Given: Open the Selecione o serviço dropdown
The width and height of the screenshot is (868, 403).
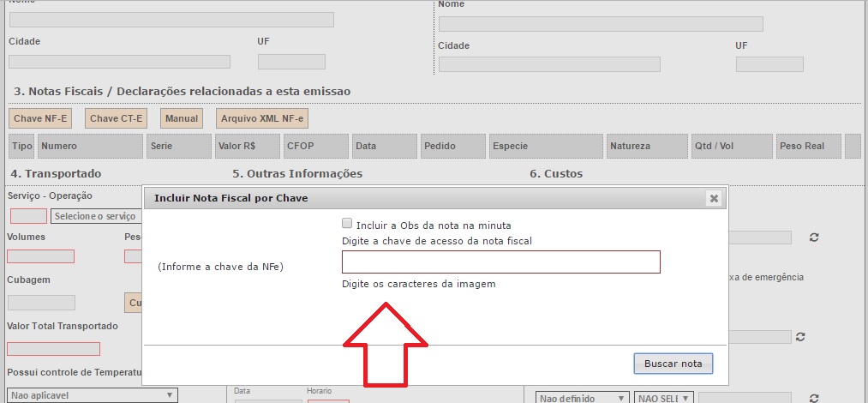Looking at the screenshot, I should coord(95,216).
